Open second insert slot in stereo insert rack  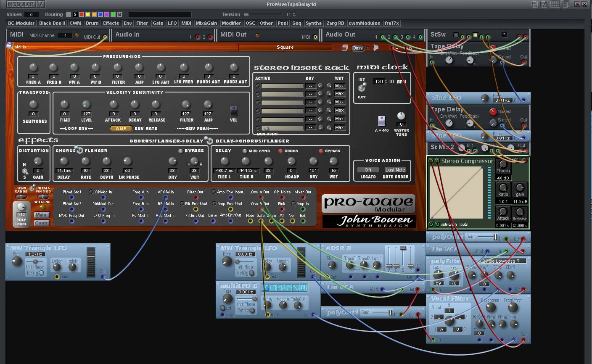(282, 94)
